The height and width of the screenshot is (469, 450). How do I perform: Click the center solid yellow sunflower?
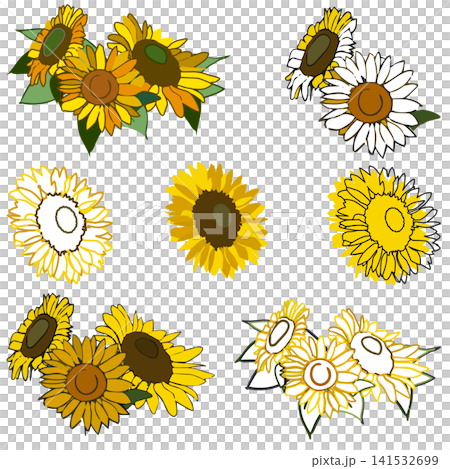(x=217, y=220)
